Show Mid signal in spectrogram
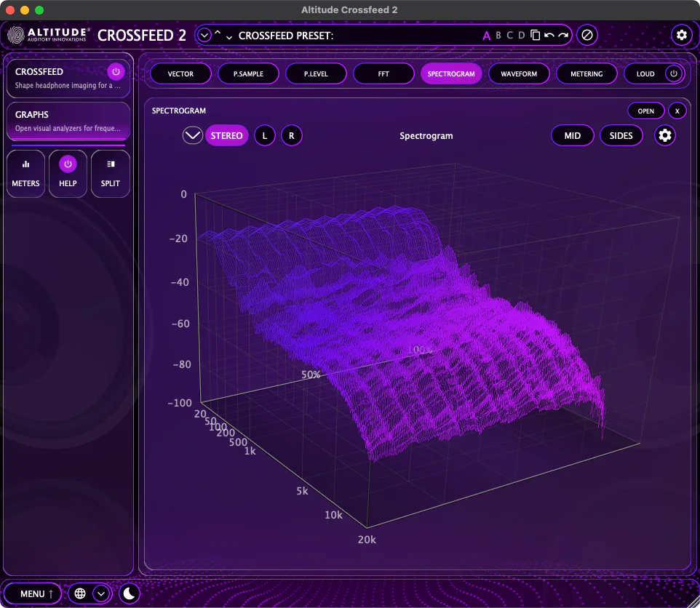This screenshot has height=608, width=700. (573, 135)
